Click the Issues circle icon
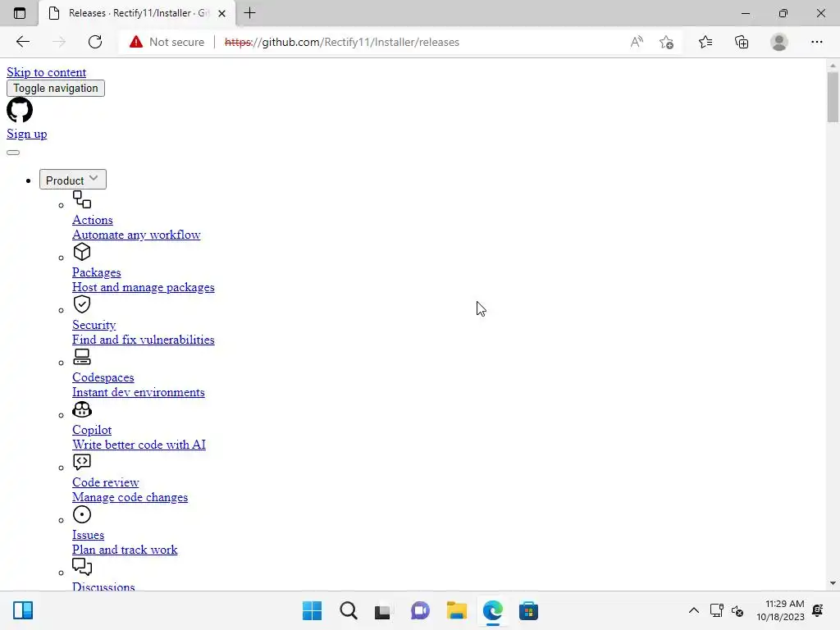The height and width of the screenshot is (630, 840). tap(82, 514)
